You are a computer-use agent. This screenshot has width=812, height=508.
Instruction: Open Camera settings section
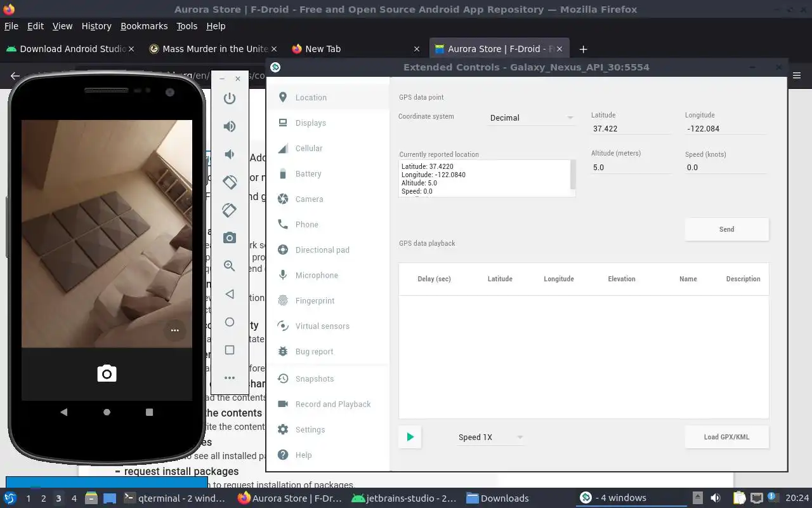tap(328, 199)
